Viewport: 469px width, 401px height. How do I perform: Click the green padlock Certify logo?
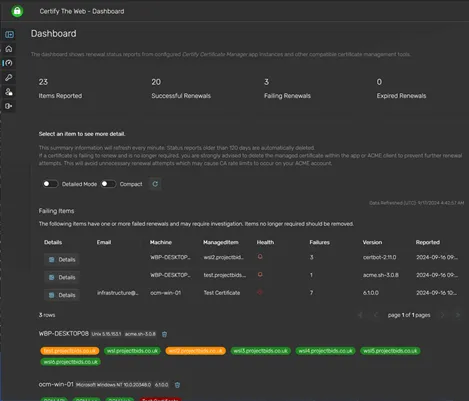click(17, 11)
